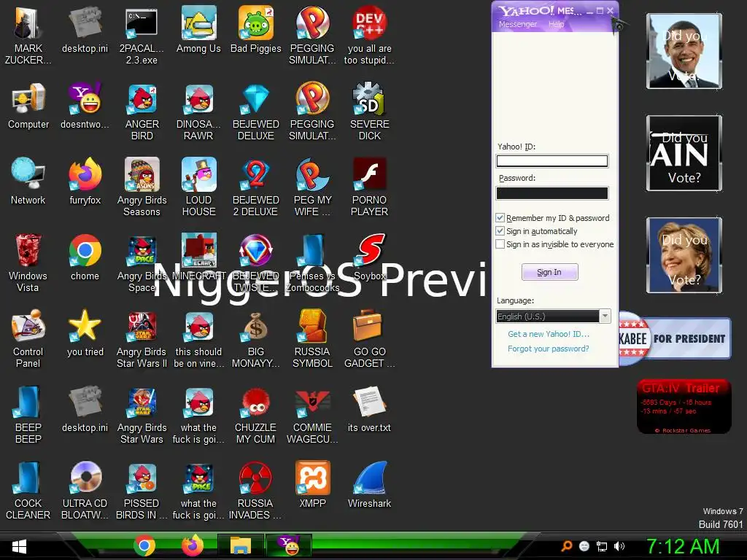Open the Messenger menu
This screenshot has width=747, height=560.
tap(518, 24)
